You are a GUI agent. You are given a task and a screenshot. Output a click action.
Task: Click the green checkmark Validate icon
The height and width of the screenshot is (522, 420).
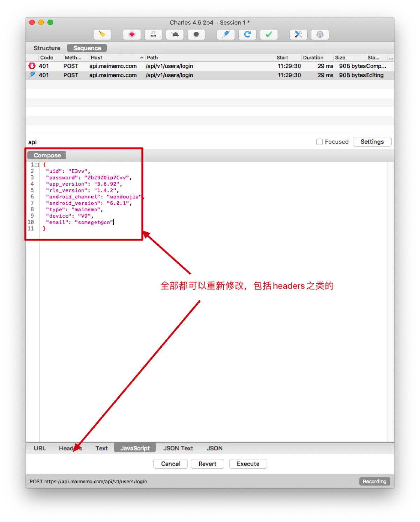point(269,35)
